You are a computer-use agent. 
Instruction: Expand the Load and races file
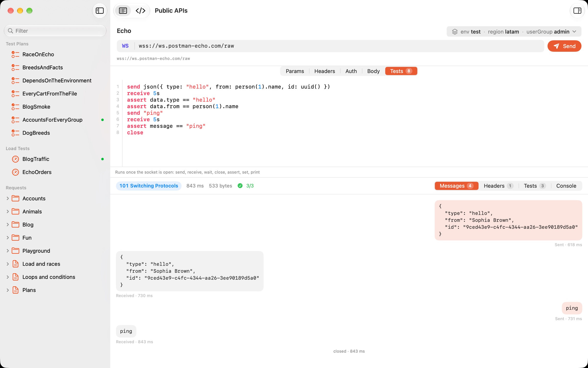point(8,264)
